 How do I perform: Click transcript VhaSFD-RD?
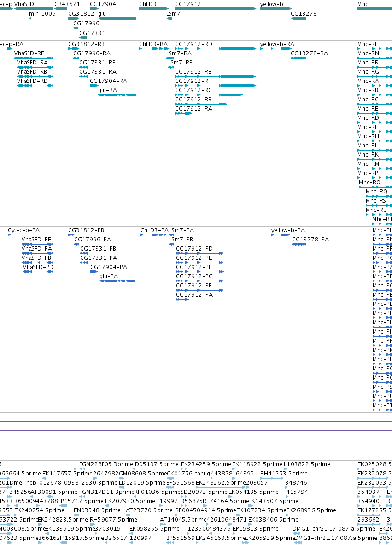coord(35,86)
